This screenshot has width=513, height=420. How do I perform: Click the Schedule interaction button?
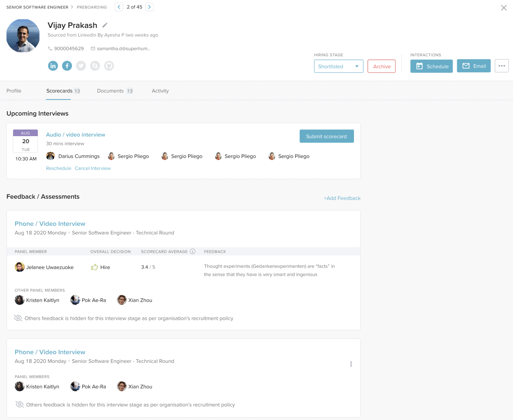[x=431, y=66]
